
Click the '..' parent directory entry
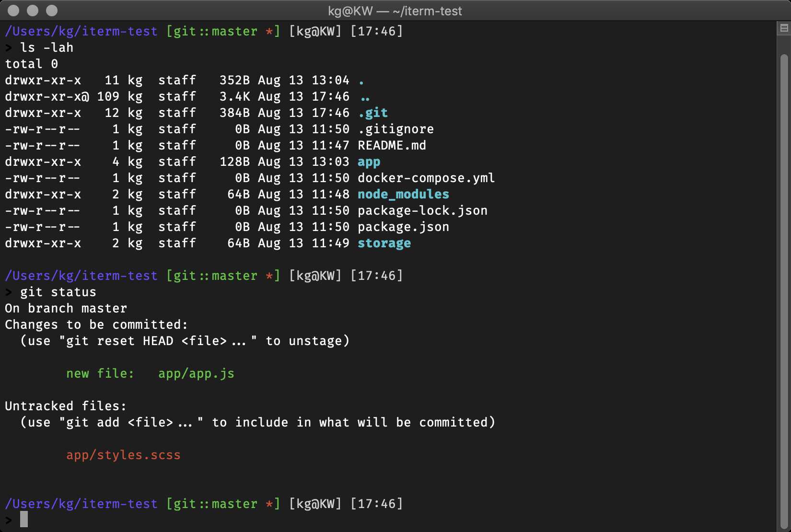(x=365, y=99)
